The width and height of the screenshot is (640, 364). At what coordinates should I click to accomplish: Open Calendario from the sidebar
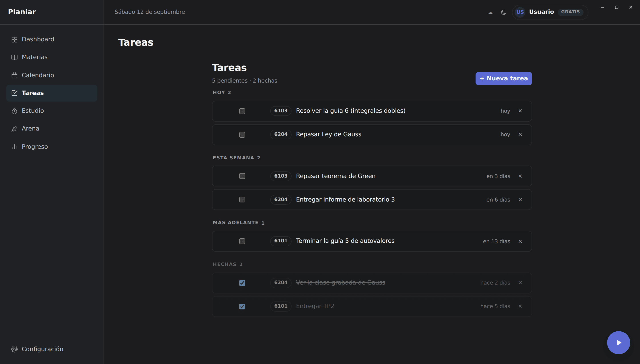[52, 75]
